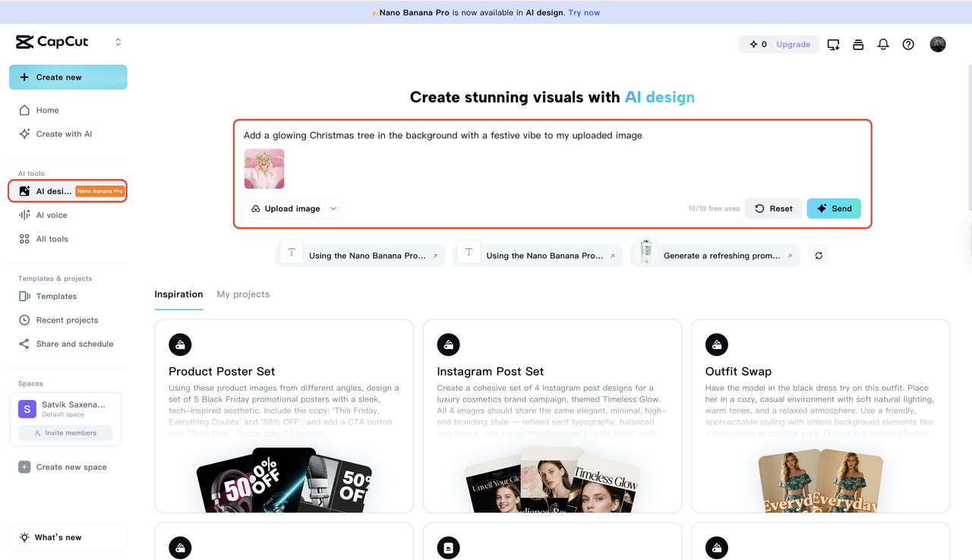
Task: Open Instagram Post Set card
Action: pos(552,416)
